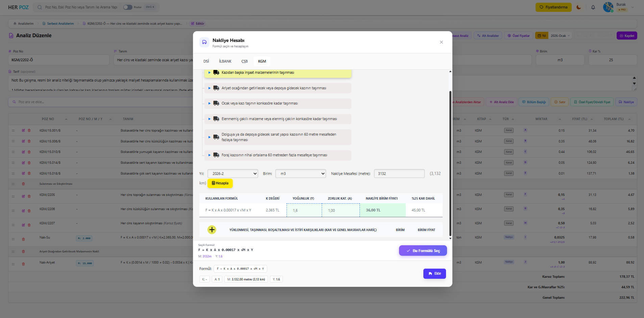Delete the KGM/15.001/B row with trash icon

pos(29,131)
